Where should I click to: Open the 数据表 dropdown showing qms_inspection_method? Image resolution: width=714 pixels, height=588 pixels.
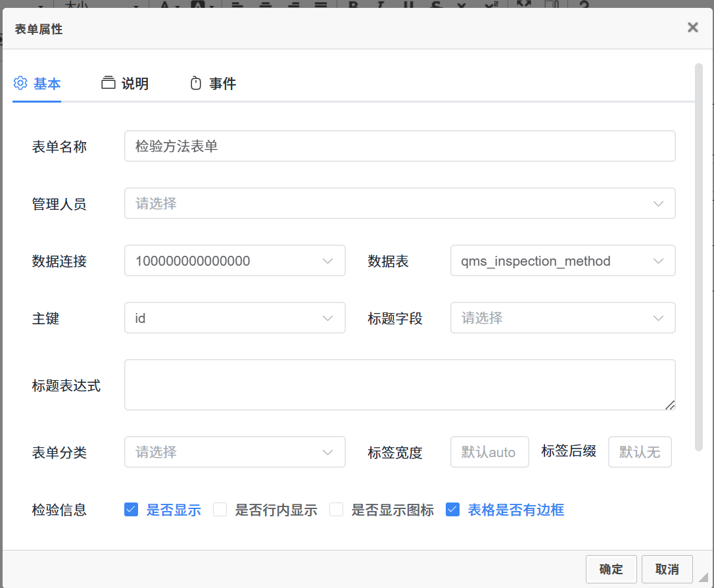coord(562,261)
